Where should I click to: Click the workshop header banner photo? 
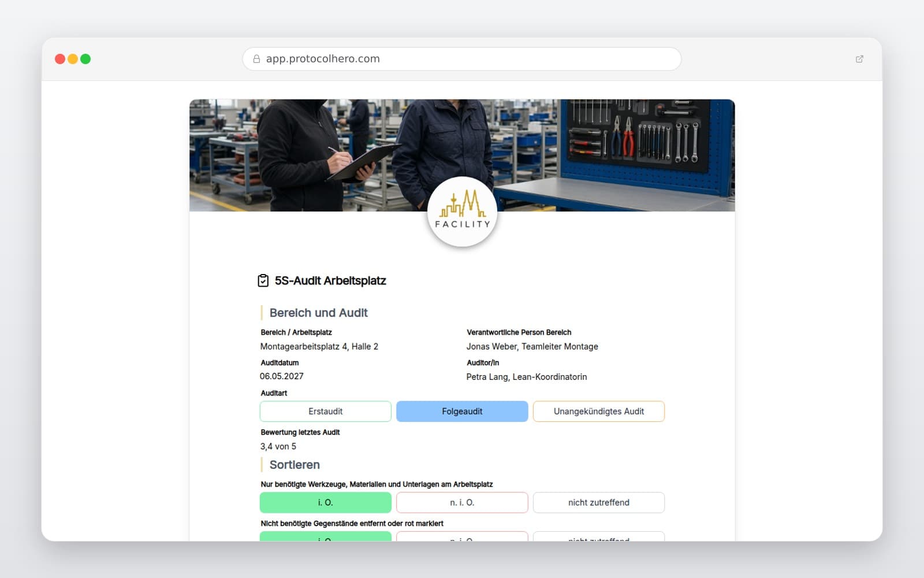pyautogui.click(x=462, y=155)
